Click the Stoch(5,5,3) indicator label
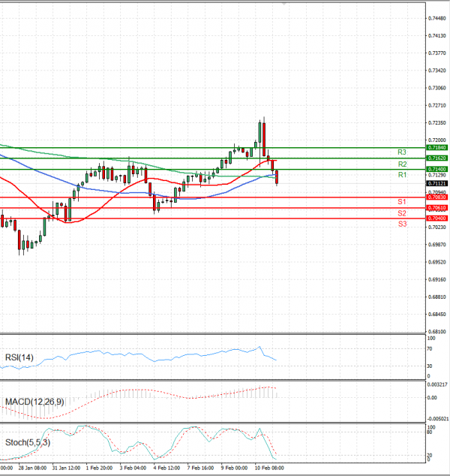This screenshot has height=476, width=450. click(28, 443)
